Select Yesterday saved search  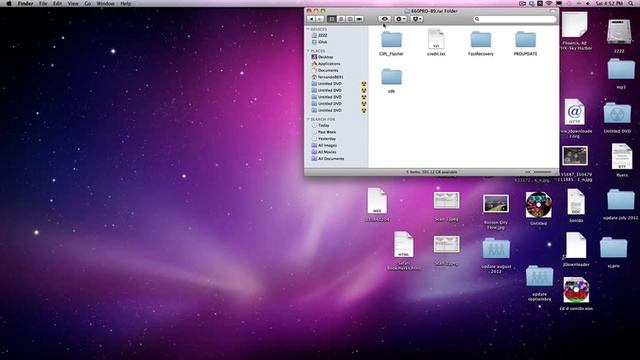click(323, 139)
